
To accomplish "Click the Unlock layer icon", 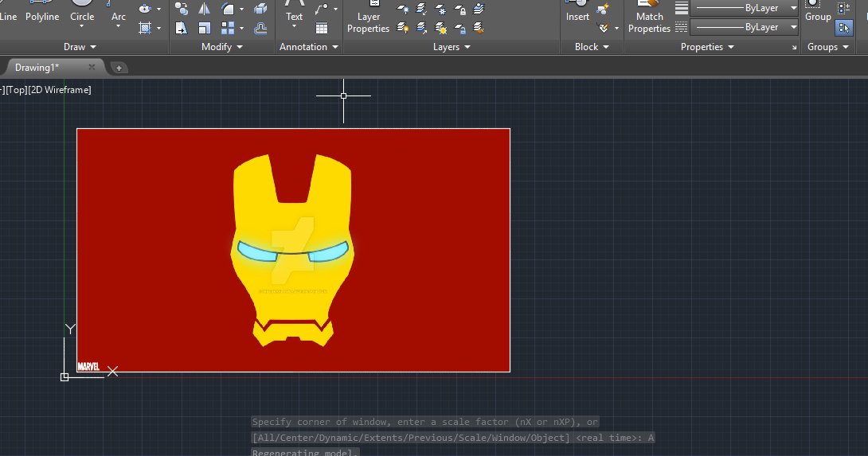I will [x=461, y=29].
